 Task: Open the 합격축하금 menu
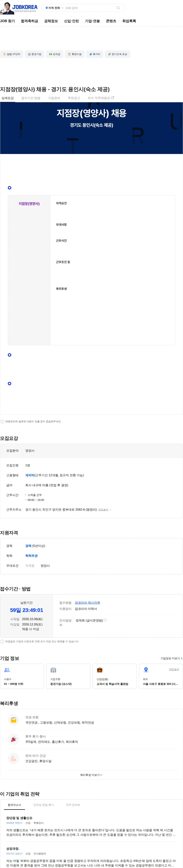point(30,21)
